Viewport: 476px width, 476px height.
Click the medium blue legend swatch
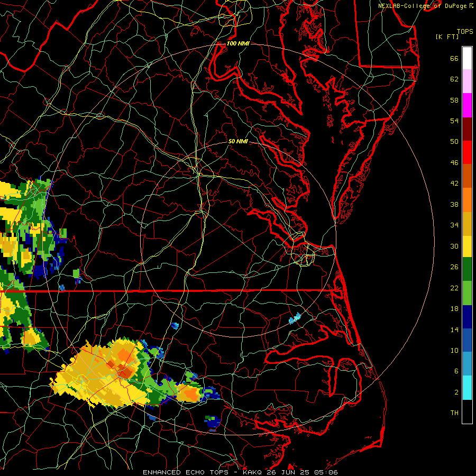[x=467, y=340]
